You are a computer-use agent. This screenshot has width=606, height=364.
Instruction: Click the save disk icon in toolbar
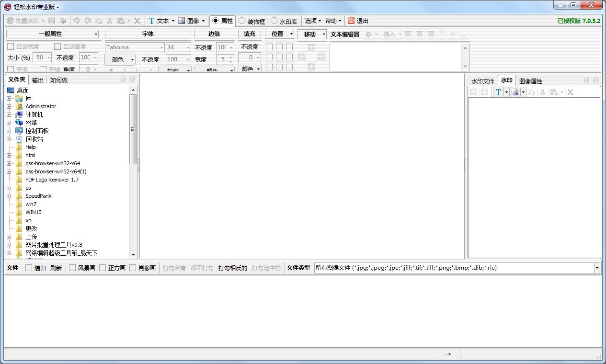tap(52, 21)
